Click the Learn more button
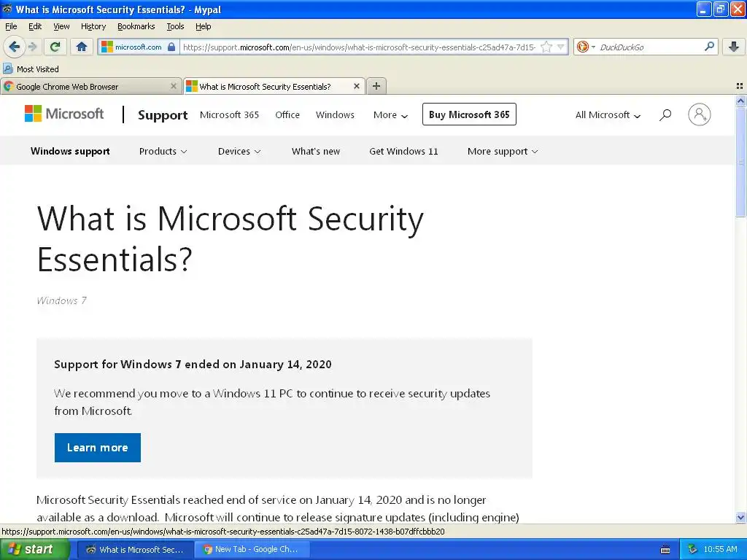 pos(97,448)
